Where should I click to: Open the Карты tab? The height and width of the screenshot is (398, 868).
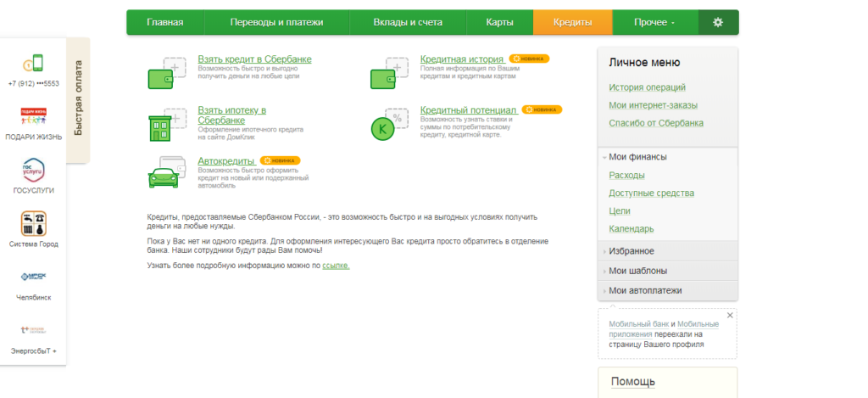500,22
